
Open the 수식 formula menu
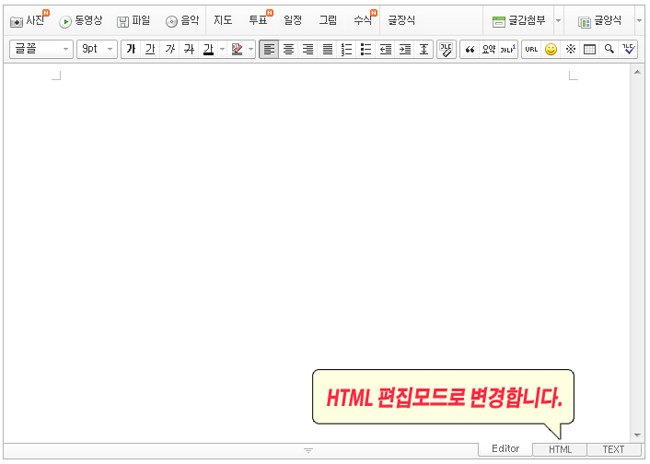[x=365, y=19]
